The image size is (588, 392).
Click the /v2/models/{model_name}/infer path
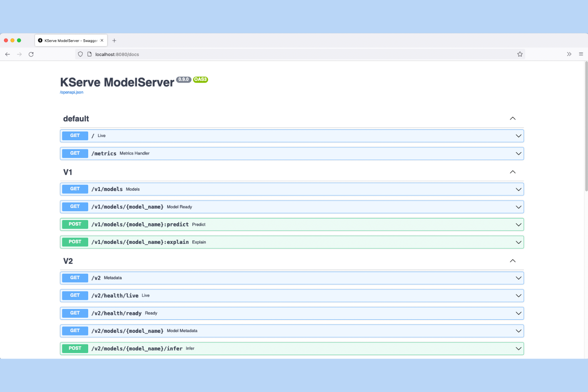click(x=137, y=349)
